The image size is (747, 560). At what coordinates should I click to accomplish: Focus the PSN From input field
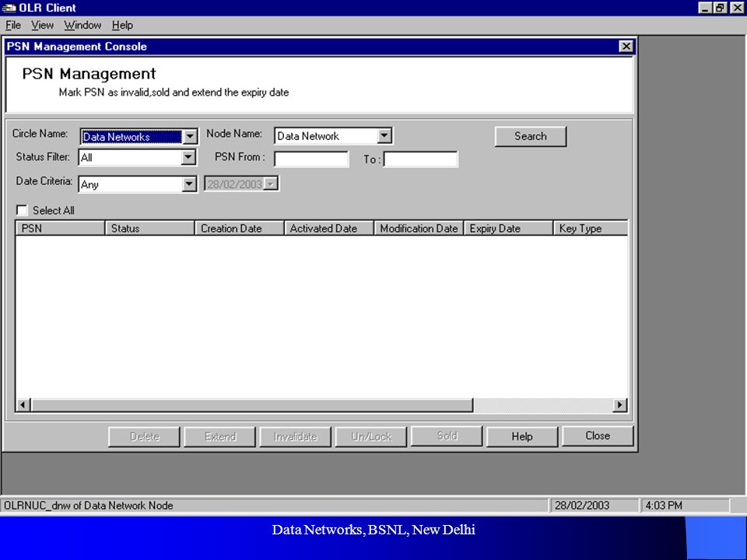pos(311,159)
